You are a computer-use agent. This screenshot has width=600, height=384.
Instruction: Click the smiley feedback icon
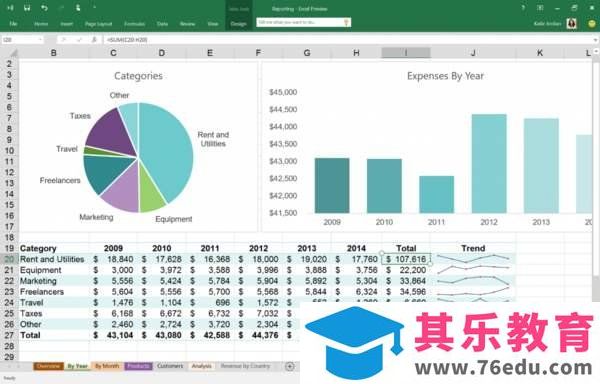[592, 24]
